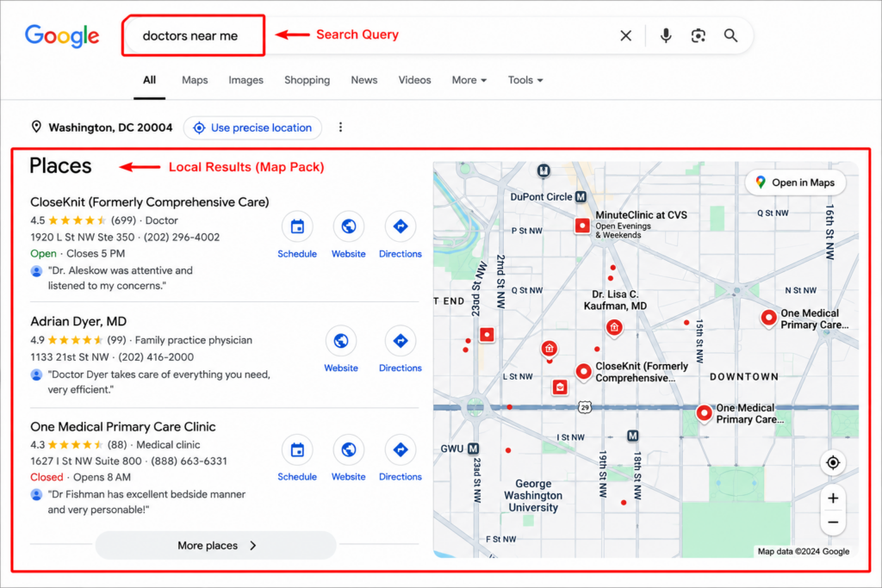The width and height of the screenshot is (882, 588).
Task: Select the CloseKnit map pin
Action: tap(583, 372)
